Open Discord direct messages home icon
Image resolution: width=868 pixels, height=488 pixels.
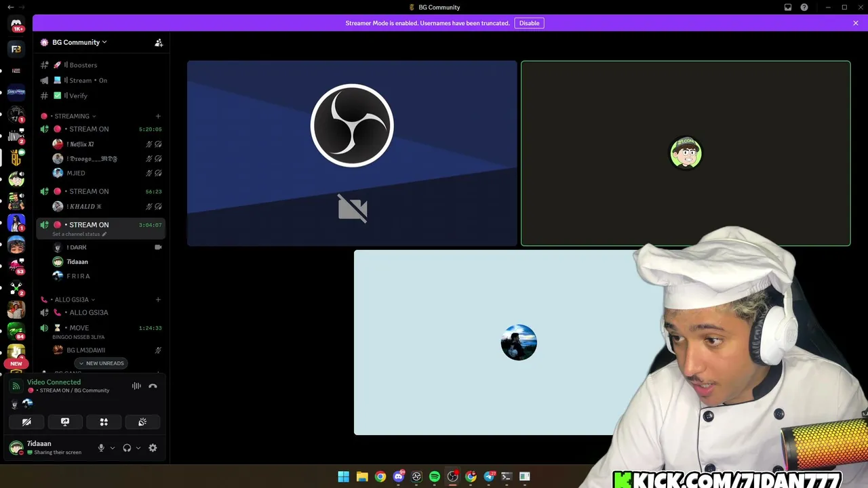pyautogui.click(x=16, y=24)
